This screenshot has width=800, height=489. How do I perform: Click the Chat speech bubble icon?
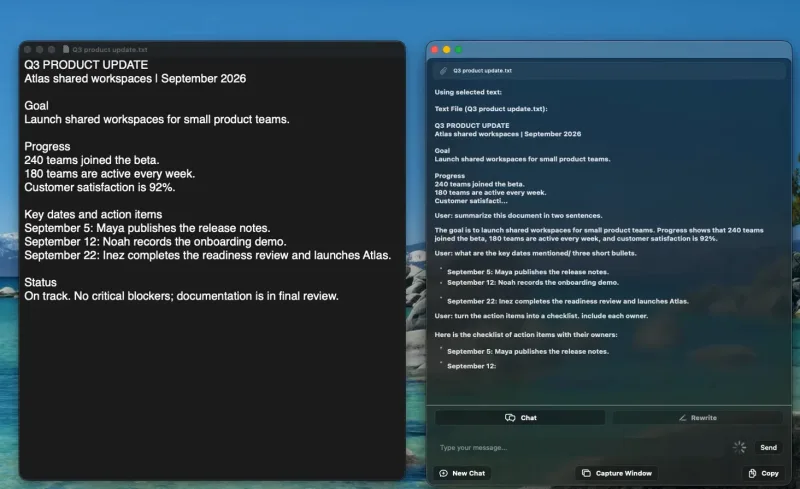510,418
